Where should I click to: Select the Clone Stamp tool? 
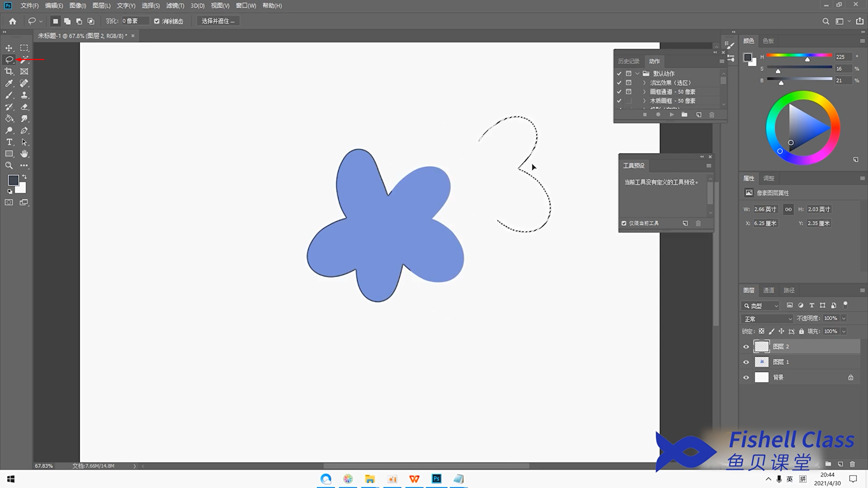[24, 95]
